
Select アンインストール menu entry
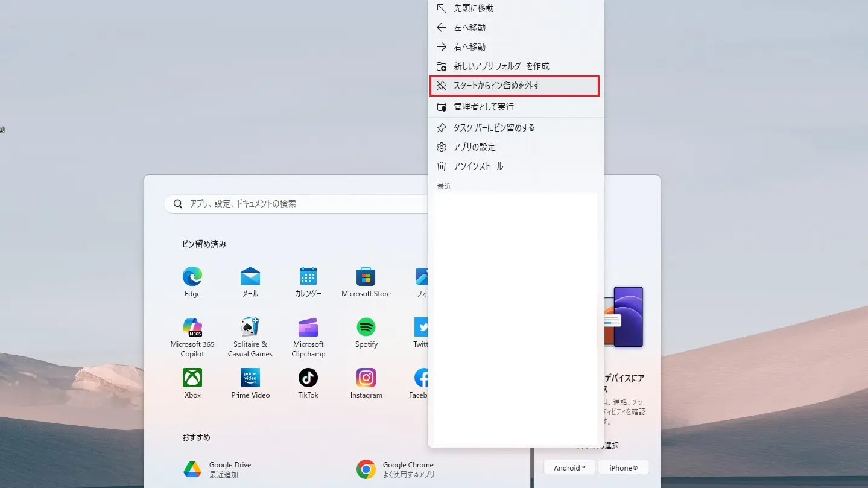(516, 166)
